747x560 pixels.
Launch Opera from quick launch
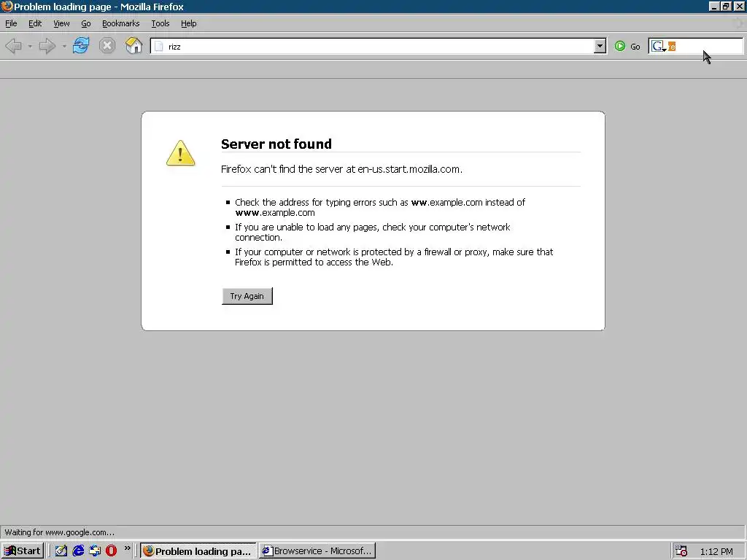112,551
